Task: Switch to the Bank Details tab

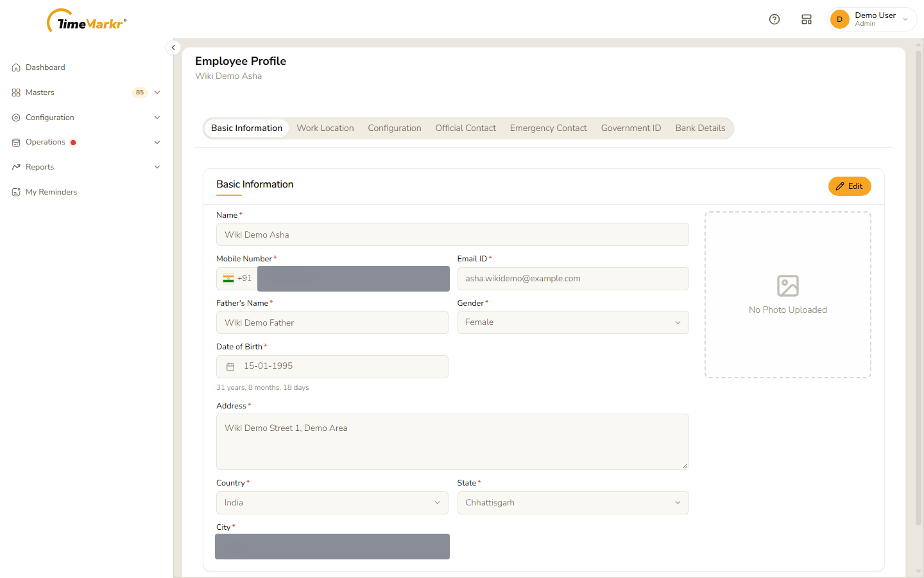Action: (x=700, y=128)
